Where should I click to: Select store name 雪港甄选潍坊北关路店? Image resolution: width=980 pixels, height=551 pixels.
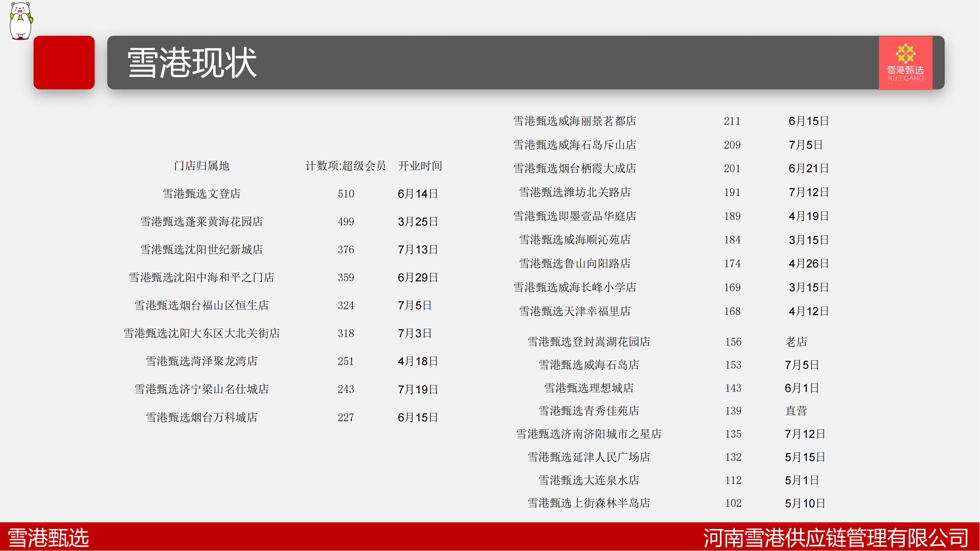click(575, 192)
